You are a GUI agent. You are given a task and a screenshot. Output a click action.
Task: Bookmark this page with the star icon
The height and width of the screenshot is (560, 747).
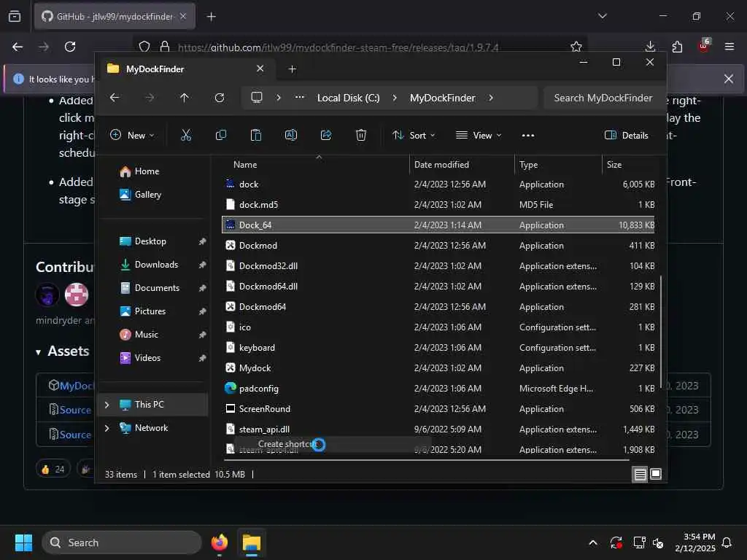click(x=576, y=47)
